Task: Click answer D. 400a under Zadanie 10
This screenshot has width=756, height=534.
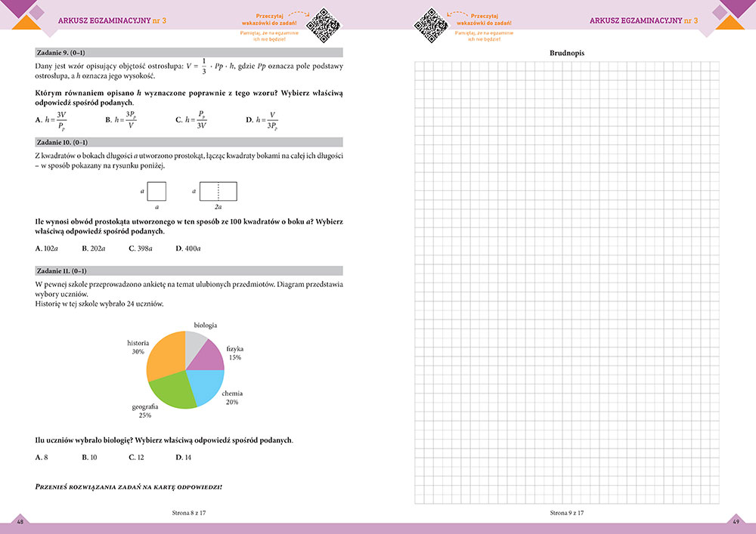Action: (187, 248)
